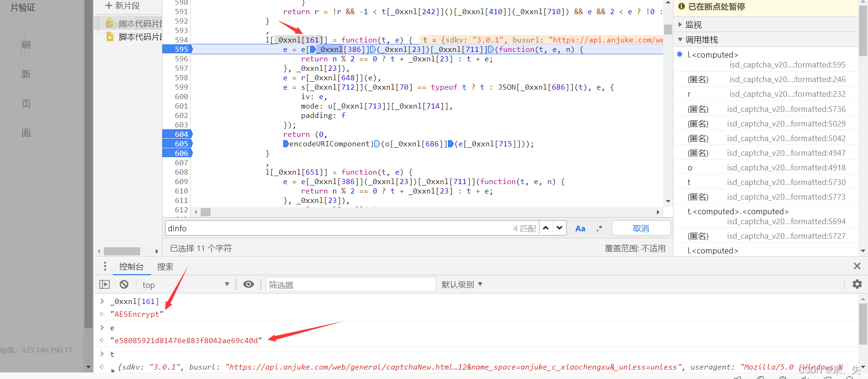This screenshot has height=379, width=868.
Task: Click the code editor vertical scrollbar thumb
Action: click(668, 29)
